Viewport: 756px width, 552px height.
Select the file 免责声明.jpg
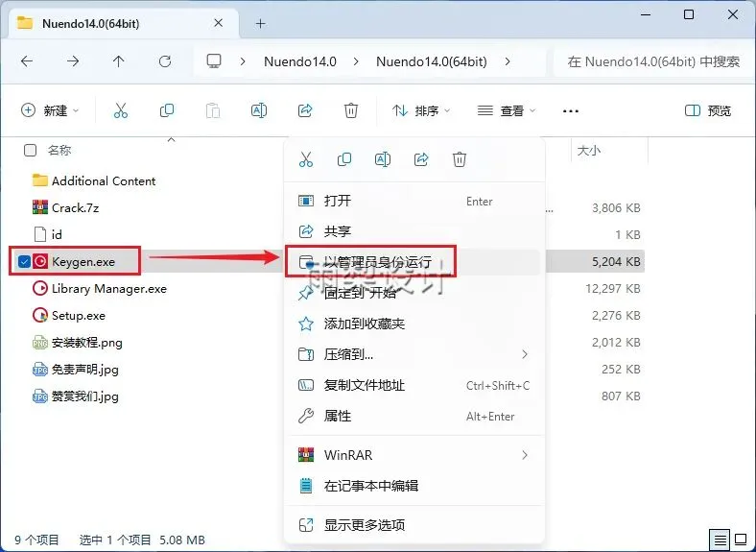[84, 370]
